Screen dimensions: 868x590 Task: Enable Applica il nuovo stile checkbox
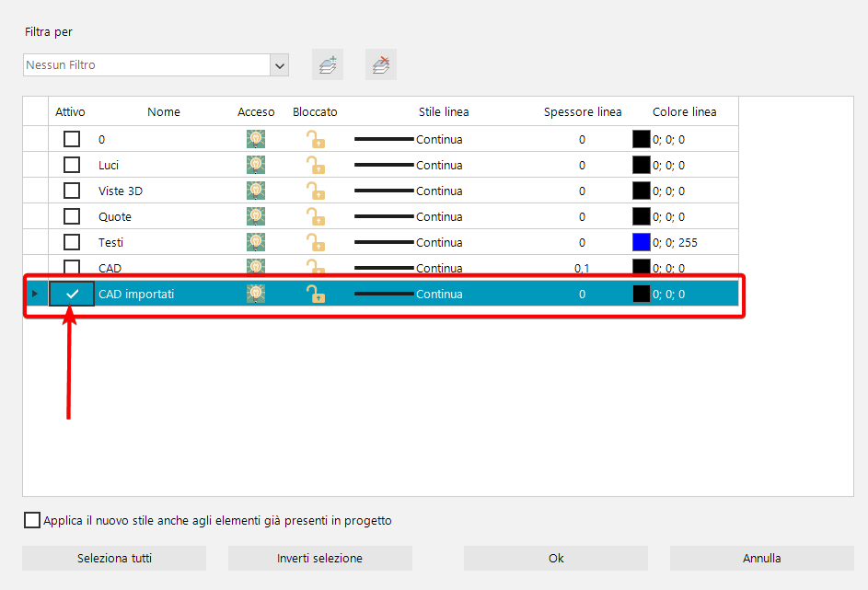coord(32,520)
